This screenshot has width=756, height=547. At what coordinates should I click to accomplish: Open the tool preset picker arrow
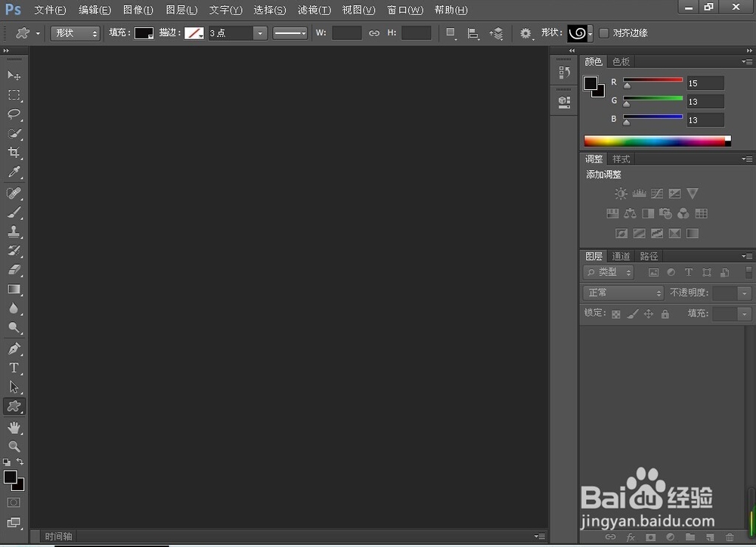[38, 33]
